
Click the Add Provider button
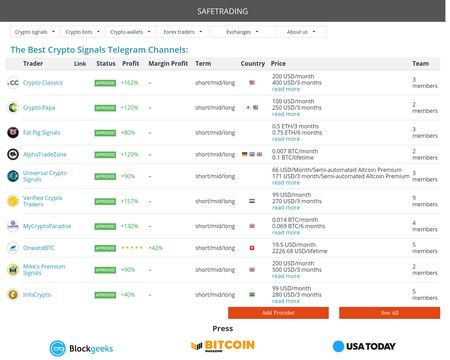278,313
